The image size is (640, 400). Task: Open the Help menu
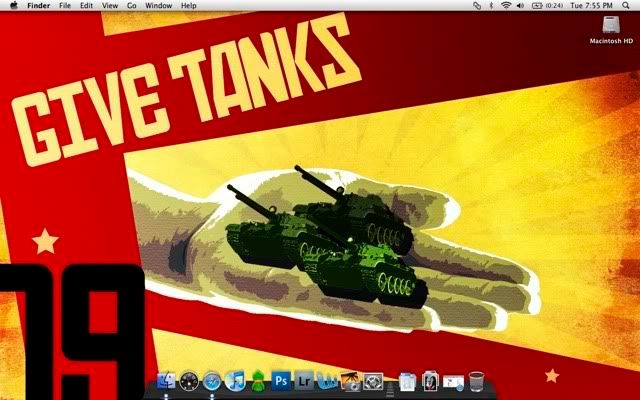(189, 6)
